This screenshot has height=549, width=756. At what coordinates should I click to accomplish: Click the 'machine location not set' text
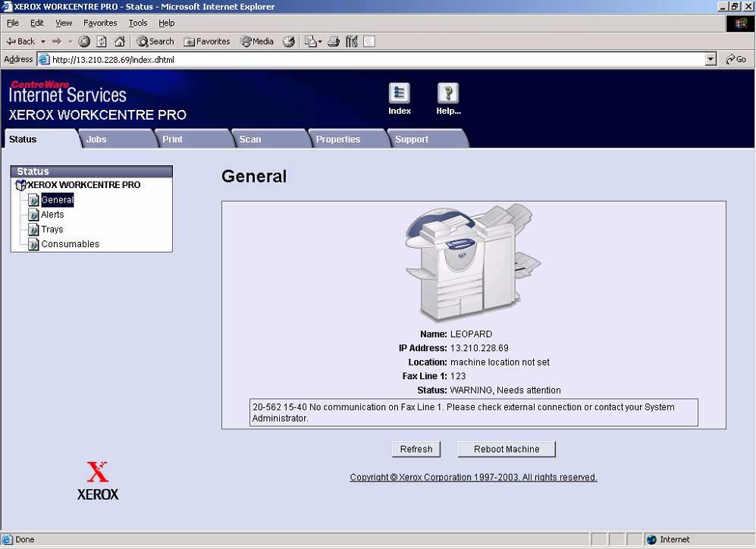point(500,362)
